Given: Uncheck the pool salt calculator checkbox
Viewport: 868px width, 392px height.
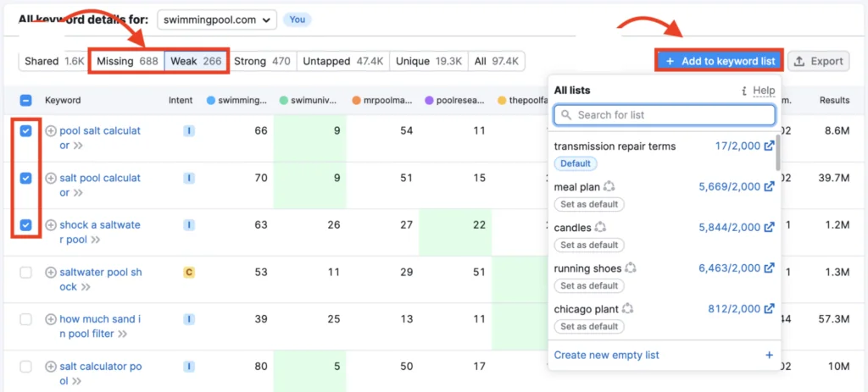Looking at the screenshot, I should point(26,131).
